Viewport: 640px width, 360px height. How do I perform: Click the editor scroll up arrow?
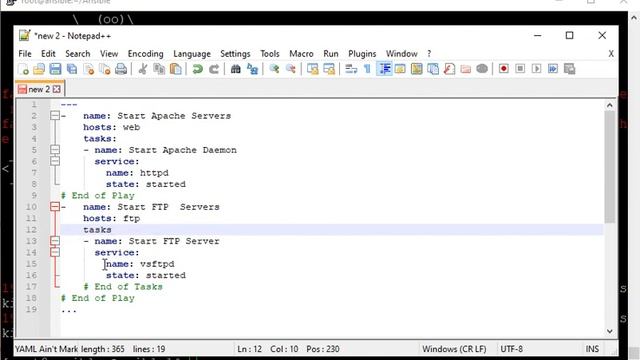point(609,105)
